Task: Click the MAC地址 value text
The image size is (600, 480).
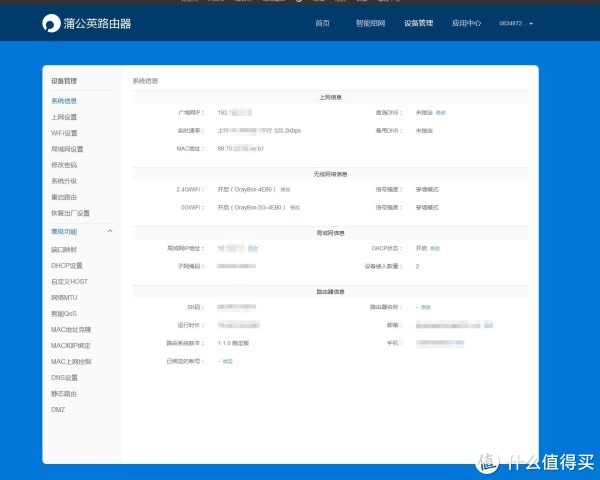Action: tap(241, 149)
